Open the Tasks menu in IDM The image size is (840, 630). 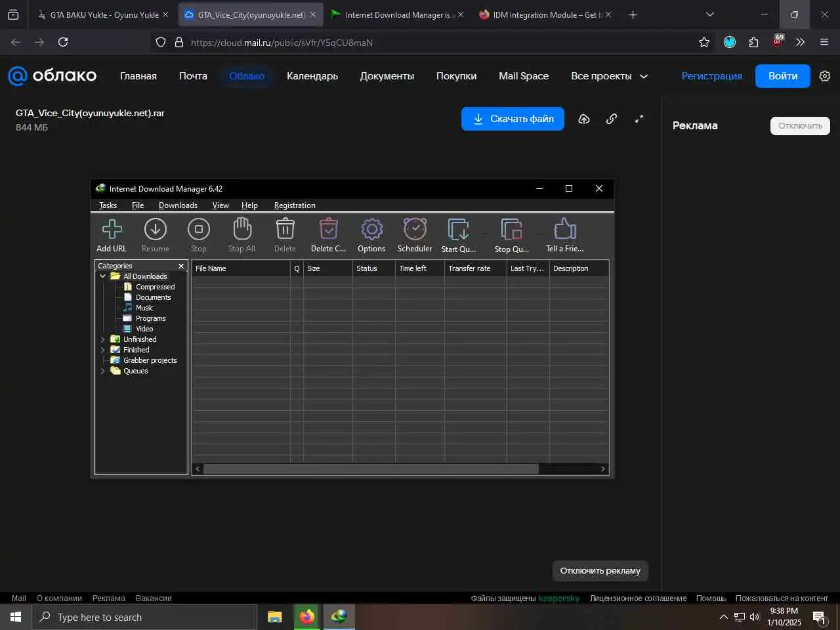click(x=108, y=205)
